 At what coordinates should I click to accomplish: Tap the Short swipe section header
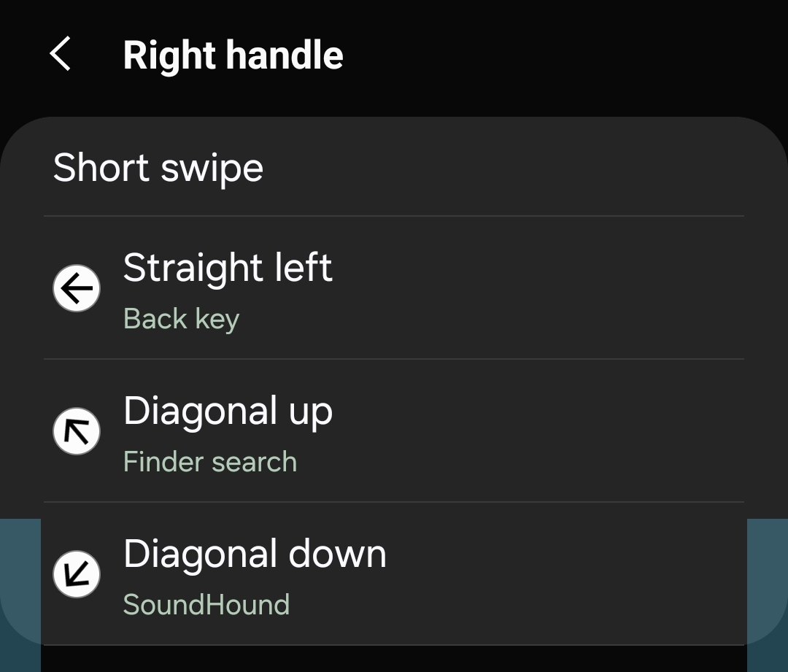tap(158, 168)
